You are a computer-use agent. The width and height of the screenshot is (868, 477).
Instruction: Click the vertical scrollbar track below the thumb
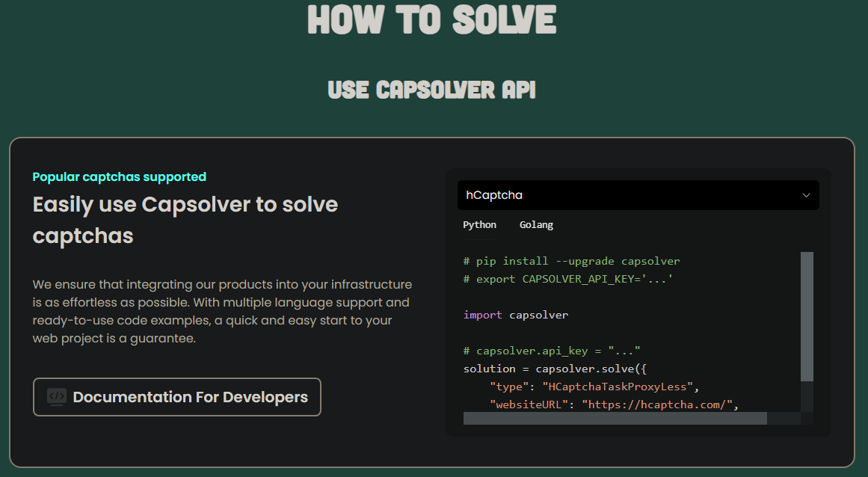pyautogui.click(x=807, y=396)
